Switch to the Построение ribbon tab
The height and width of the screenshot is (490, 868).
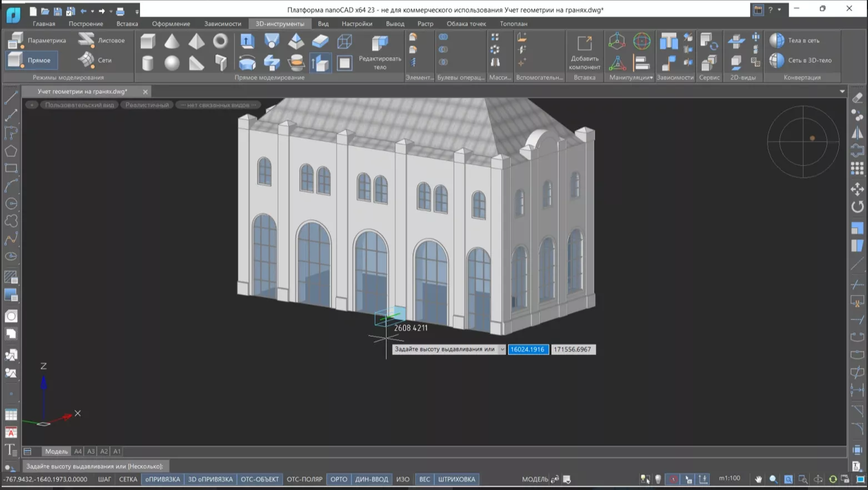tap(86, 24)
